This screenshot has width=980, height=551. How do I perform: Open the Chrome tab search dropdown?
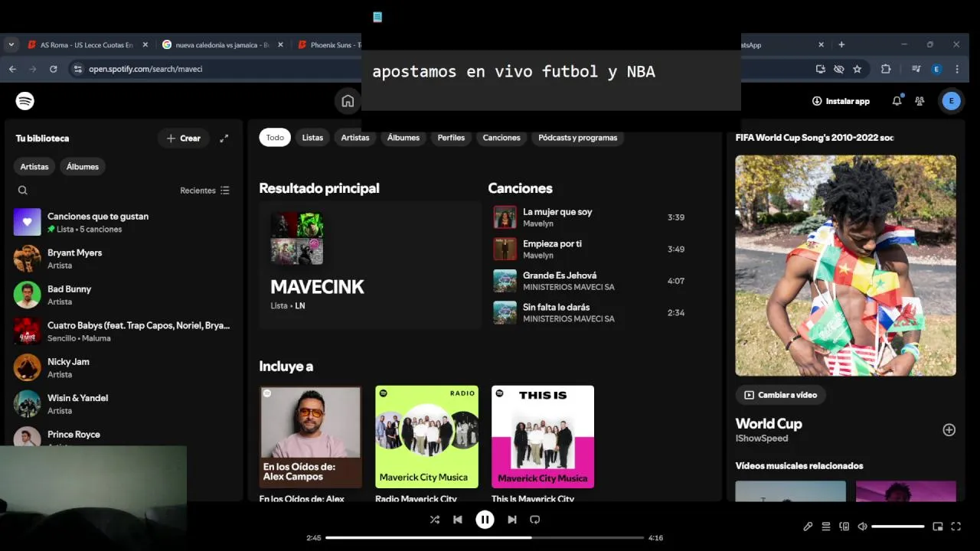(11, 44)
